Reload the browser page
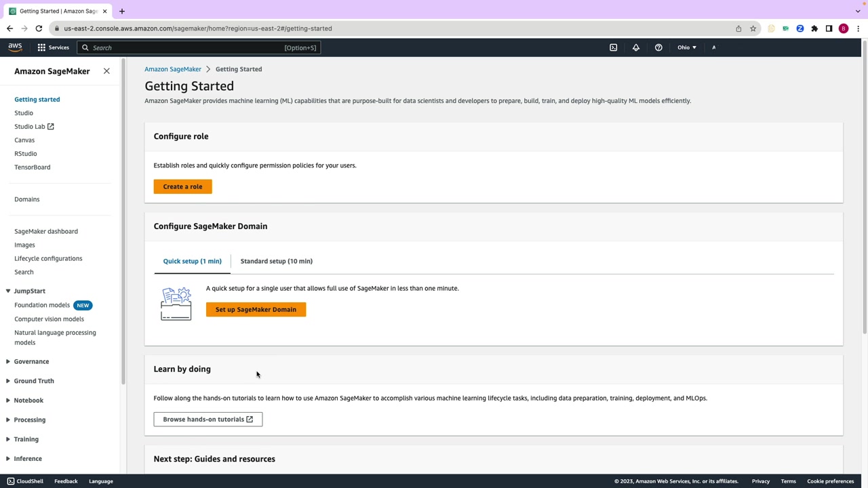 pos(39,28)
